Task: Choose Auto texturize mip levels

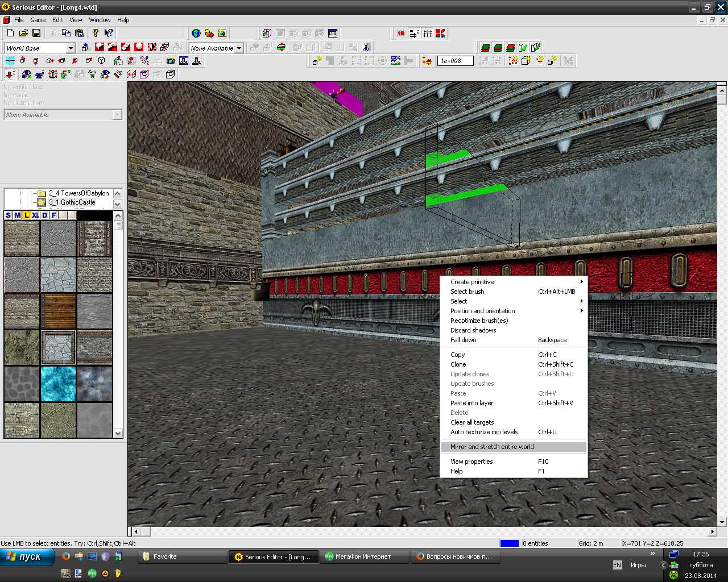Action: click(514, 432)
